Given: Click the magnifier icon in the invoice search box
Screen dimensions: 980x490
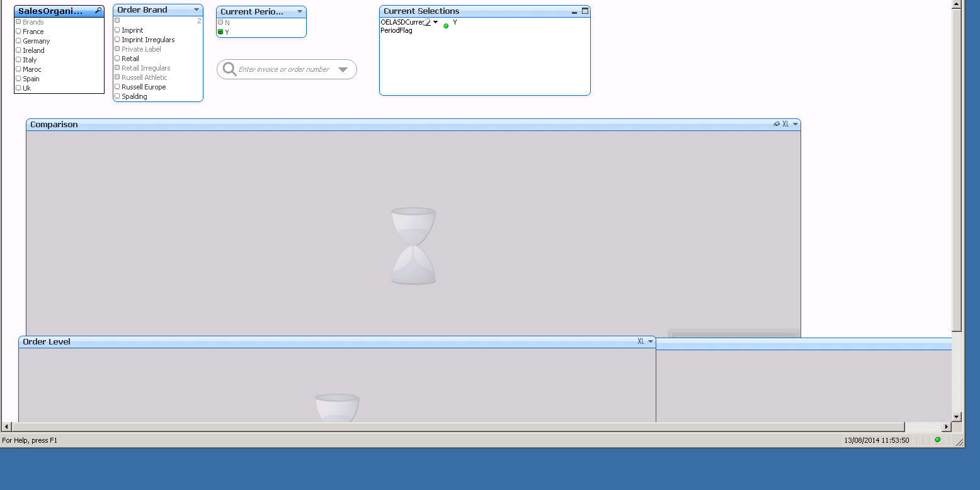Looking at the screenshot, I should pos(230,69).
